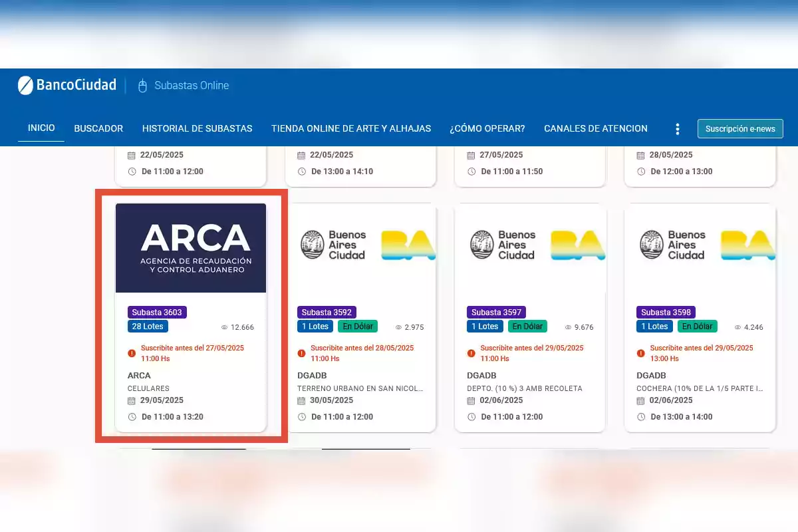Click the calendar icon on the Depto Recoleta card
Viewport: 798px width, 532px height.
pyautogui.click(x=471, y=401)
